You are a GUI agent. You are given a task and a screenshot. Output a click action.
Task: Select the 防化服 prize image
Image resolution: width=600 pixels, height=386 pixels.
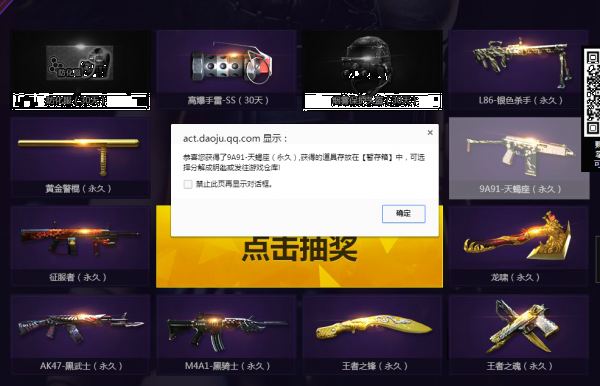coord(80,63)
